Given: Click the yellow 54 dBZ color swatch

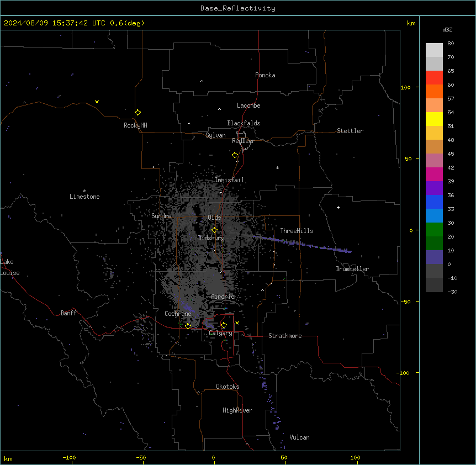Looking at the screenshot, I should click(x=434, y=119).
